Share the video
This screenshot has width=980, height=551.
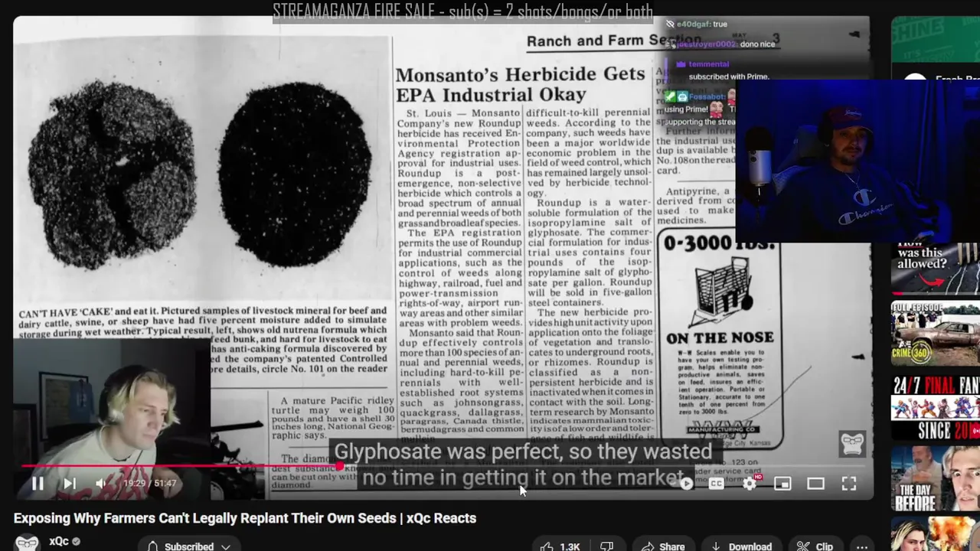point(663,546)
